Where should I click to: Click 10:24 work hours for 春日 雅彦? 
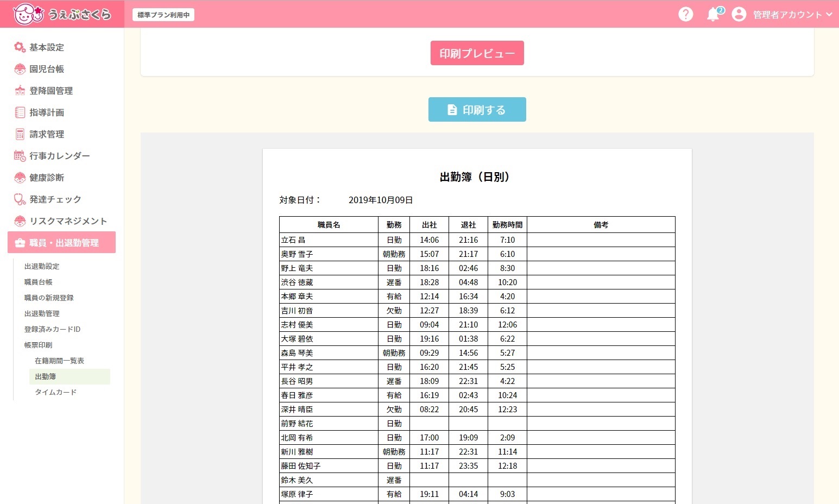tap(507, 395)
